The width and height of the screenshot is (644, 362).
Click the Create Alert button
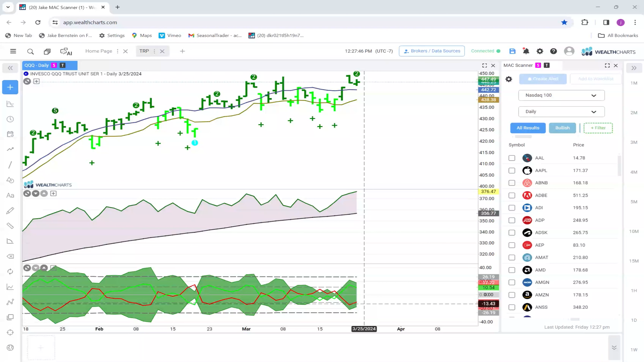pyautogui.click(x=543, y=79)
